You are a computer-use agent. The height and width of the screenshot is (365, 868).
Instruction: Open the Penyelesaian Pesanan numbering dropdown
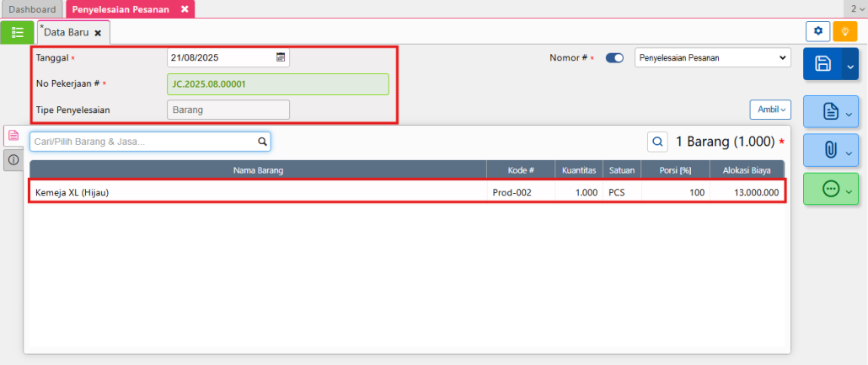point(711,58)
